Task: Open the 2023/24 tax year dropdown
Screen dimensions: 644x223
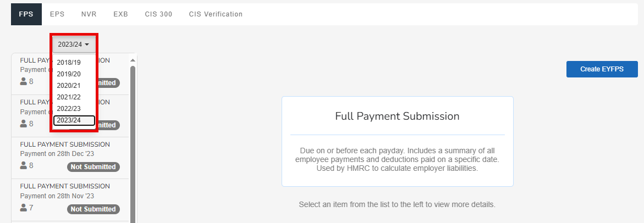Action: pyautogui.click(x=74, y=44)
